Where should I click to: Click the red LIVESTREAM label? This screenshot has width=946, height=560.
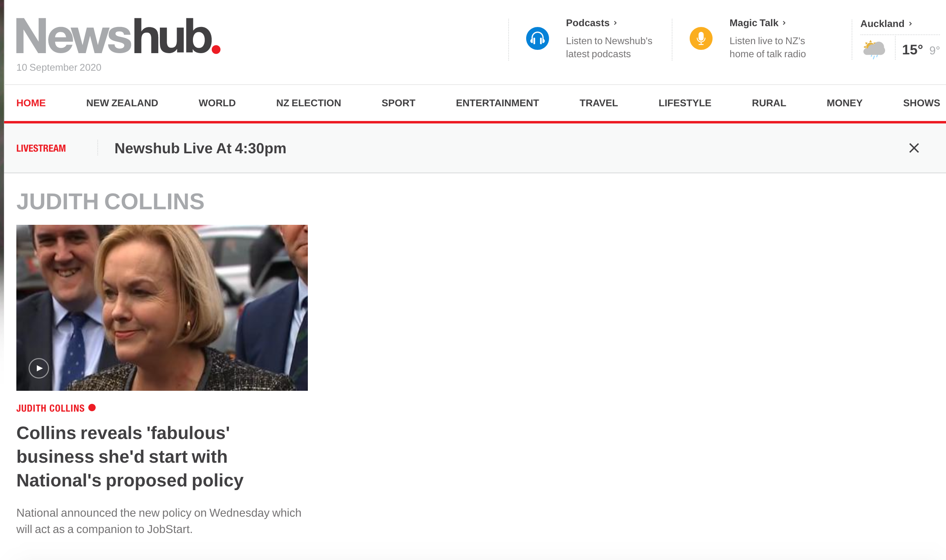pyautogui.click(x=41, y=148)
